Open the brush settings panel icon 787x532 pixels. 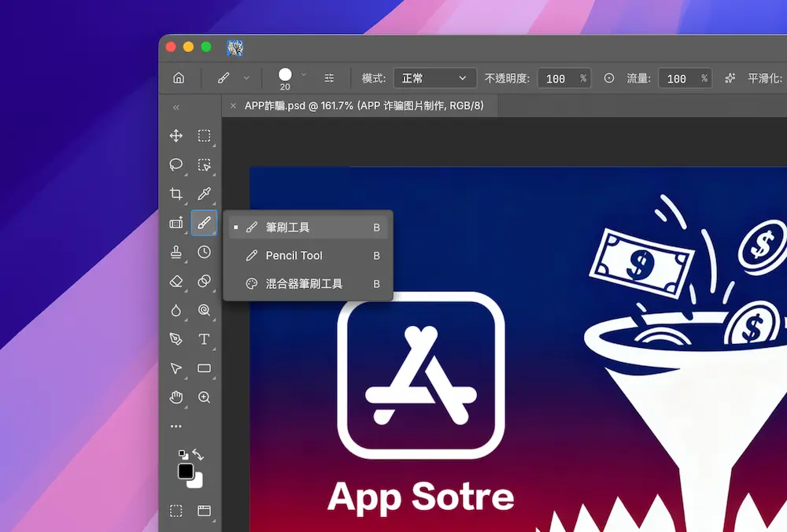coord(329,78)
